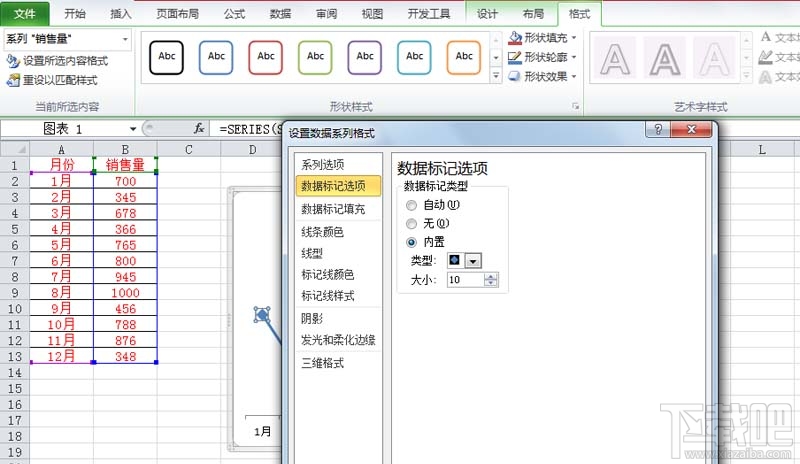The height and width of the screenshot is (464, 800).
Task: Click 重设以匹配样式 button
Action: point(52,80)
